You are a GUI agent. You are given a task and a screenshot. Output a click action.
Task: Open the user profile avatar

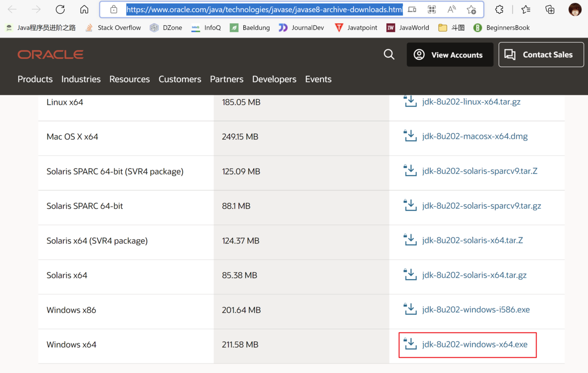point(575,9)
